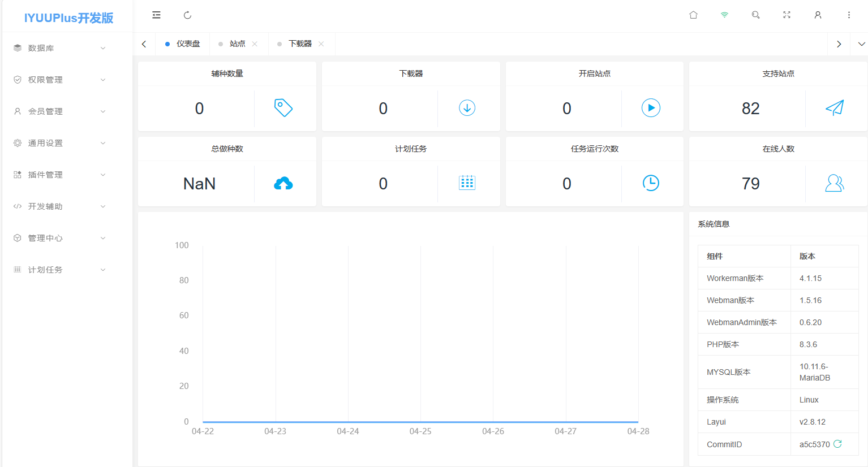Collapse the sidebar with the menu fold icon
Image resolution: width=868 pixels, height=467 pixels.
pos(157,15)
